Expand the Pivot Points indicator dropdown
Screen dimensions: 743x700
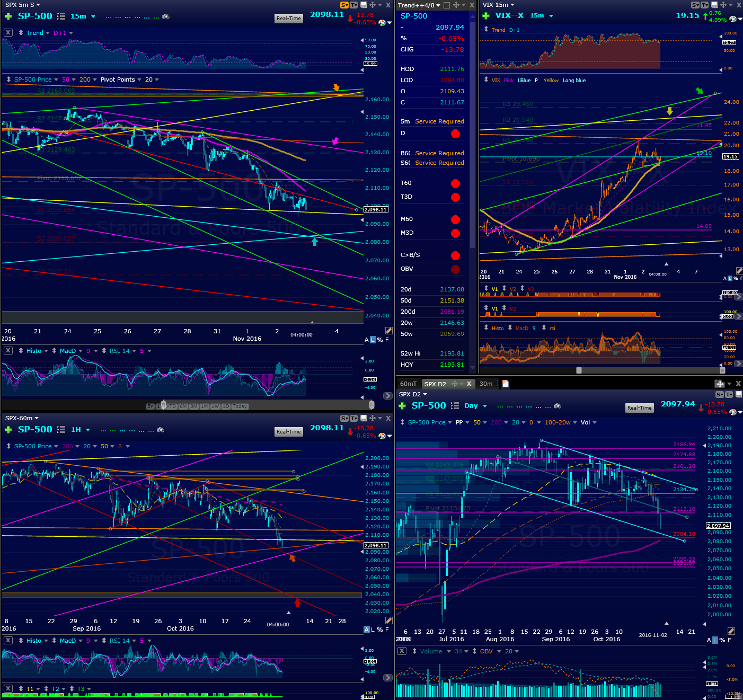coord(139,79)
